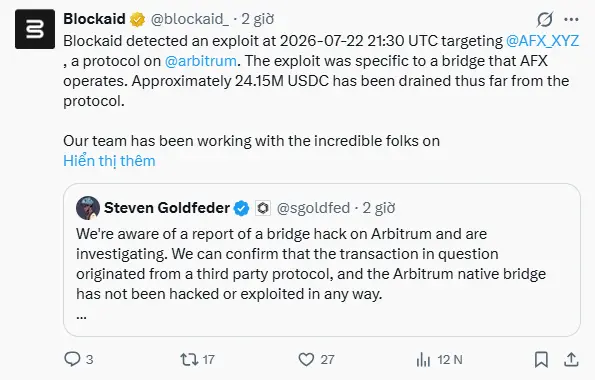595x380 pixels.
Task: Open the @blockaid_ handle
Action: click(x=190, y=19)
